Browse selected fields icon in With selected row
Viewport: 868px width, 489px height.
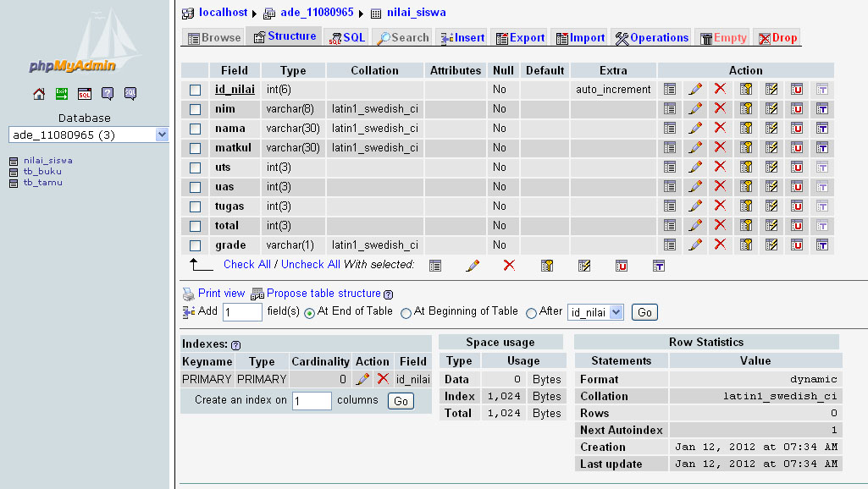435,266
